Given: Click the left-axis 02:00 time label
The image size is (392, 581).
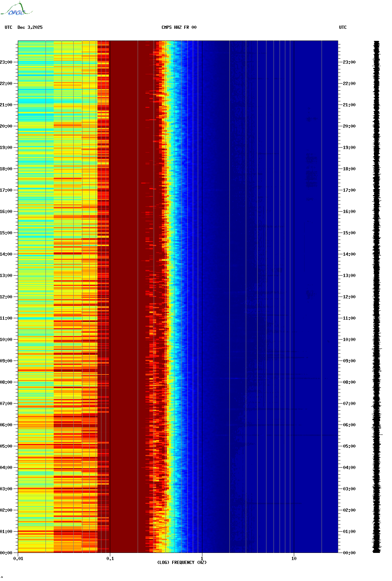Looking at the screenshot, I should pos(6,510).
